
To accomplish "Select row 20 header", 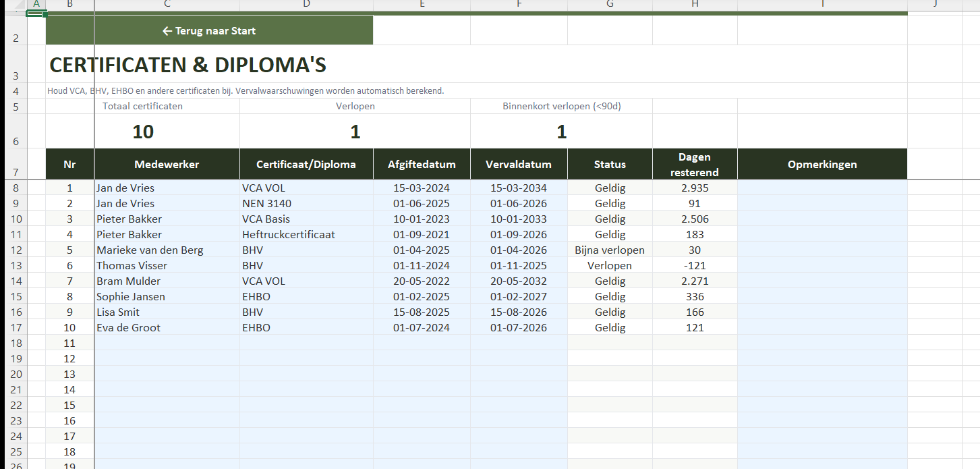I will point(16,375).
